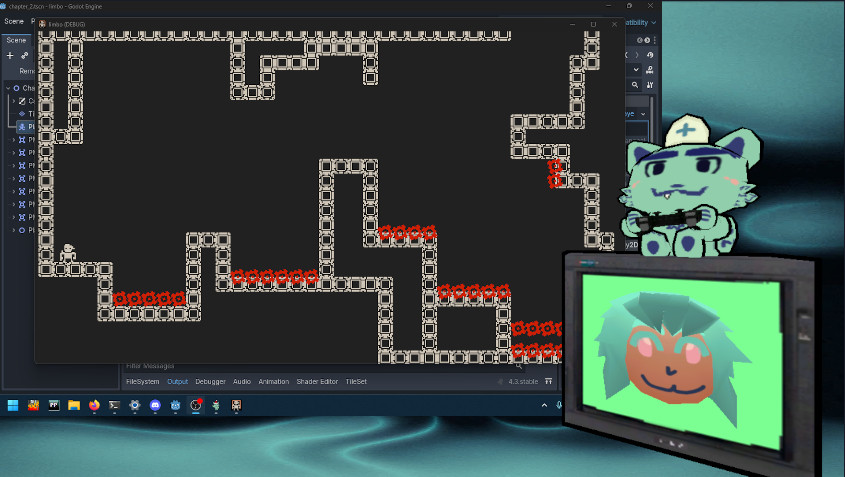This screenshot has width=845, height=477.
Task: Open File Explorer from the taskbar
Action: pyautogui.click(x=74, y=405)
